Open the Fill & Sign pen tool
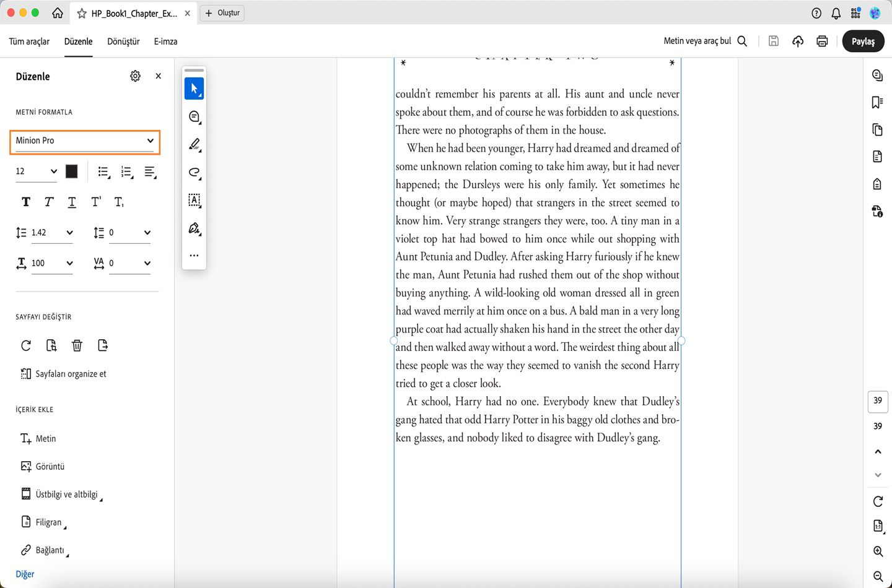Screen dimensions: 892x588 click(194, 228)
